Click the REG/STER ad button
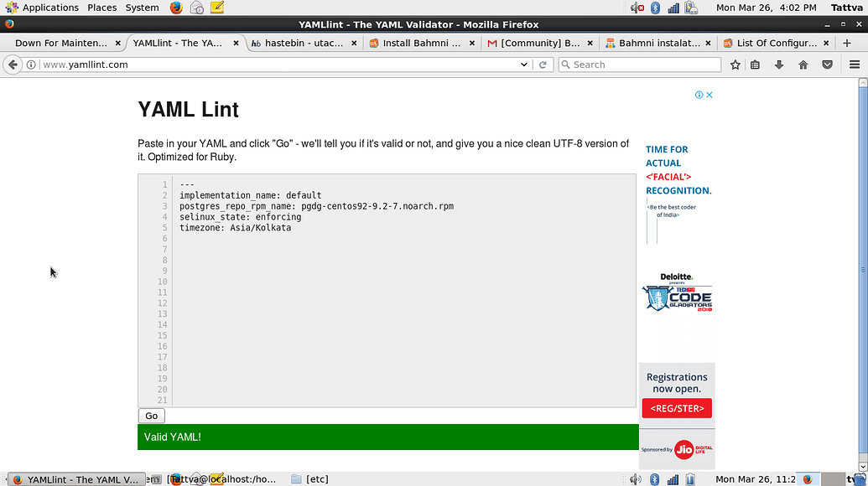 [677, 408]
